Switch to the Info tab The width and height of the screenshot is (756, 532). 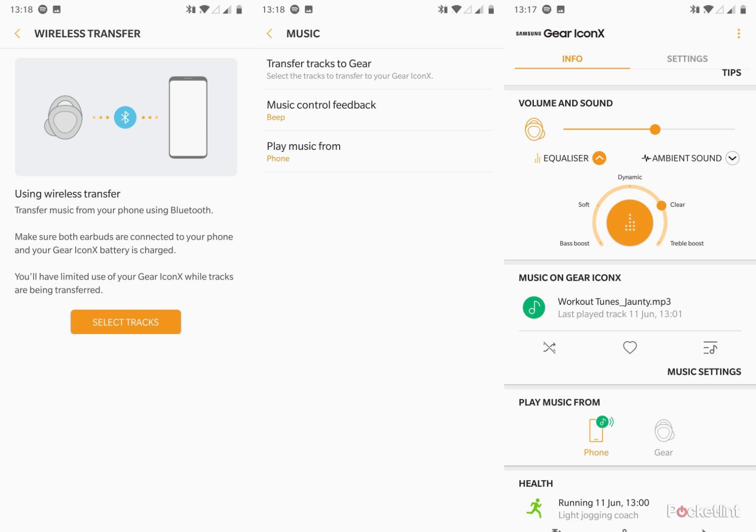point(572,59)
